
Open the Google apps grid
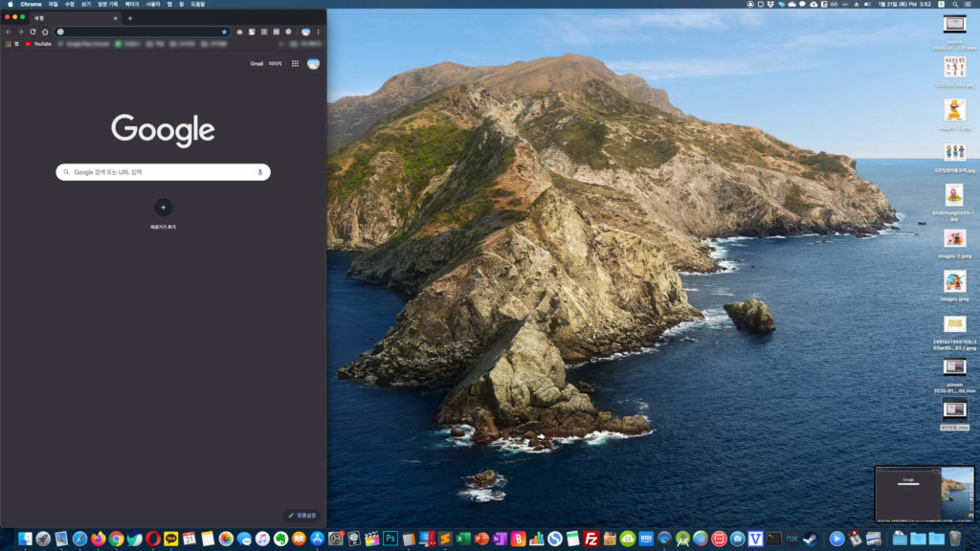click(295, 64)
